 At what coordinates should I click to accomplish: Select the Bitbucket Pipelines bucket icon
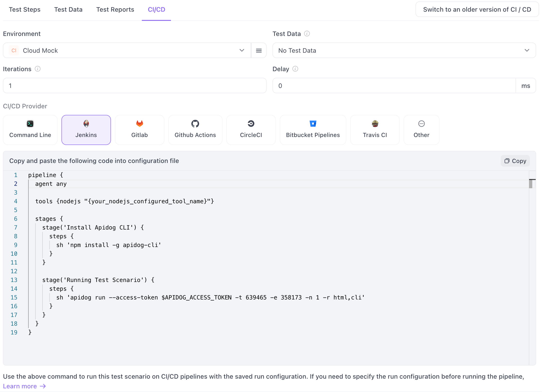(313, 124)
